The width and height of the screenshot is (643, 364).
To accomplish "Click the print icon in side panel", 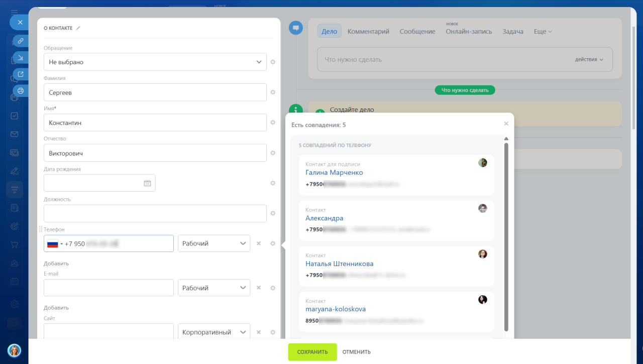I will point(21,91).
